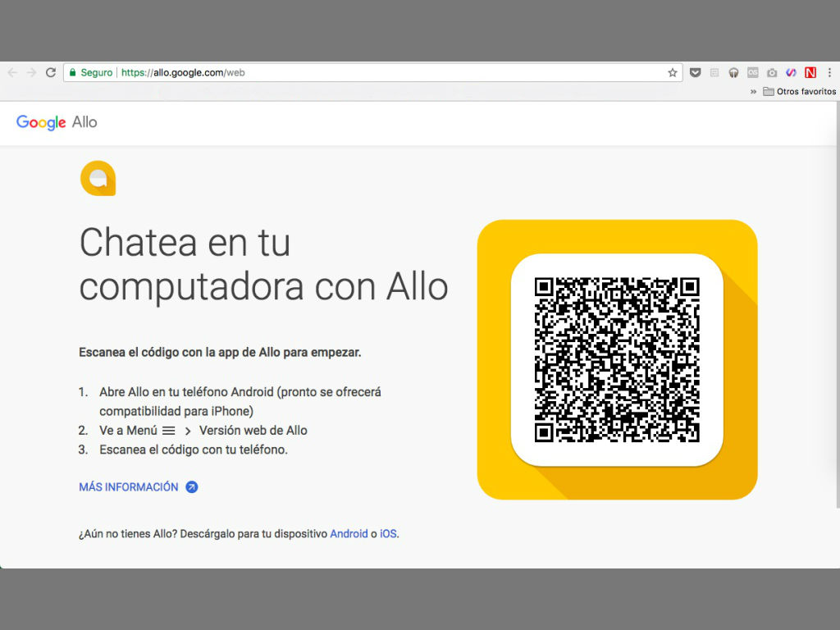The image size is (840, 630).
Task: Click the hamburger menu icon next to Menú
Action: 169,430
